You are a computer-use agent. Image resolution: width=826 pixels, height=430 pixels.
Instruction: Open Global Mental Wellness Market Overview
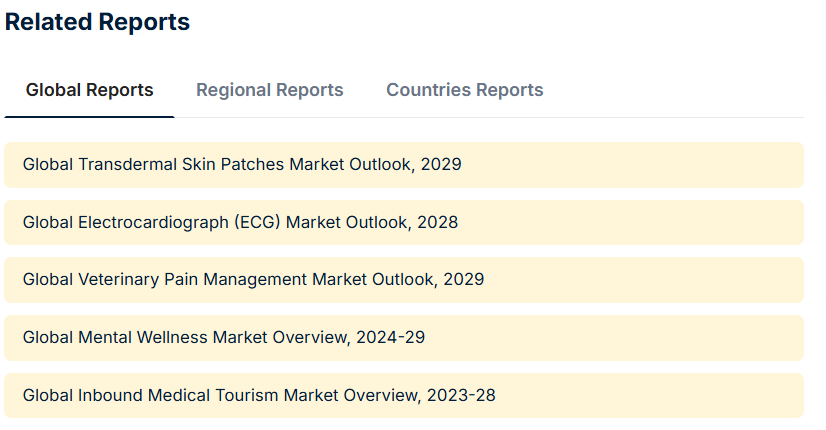tap(224, 338)
